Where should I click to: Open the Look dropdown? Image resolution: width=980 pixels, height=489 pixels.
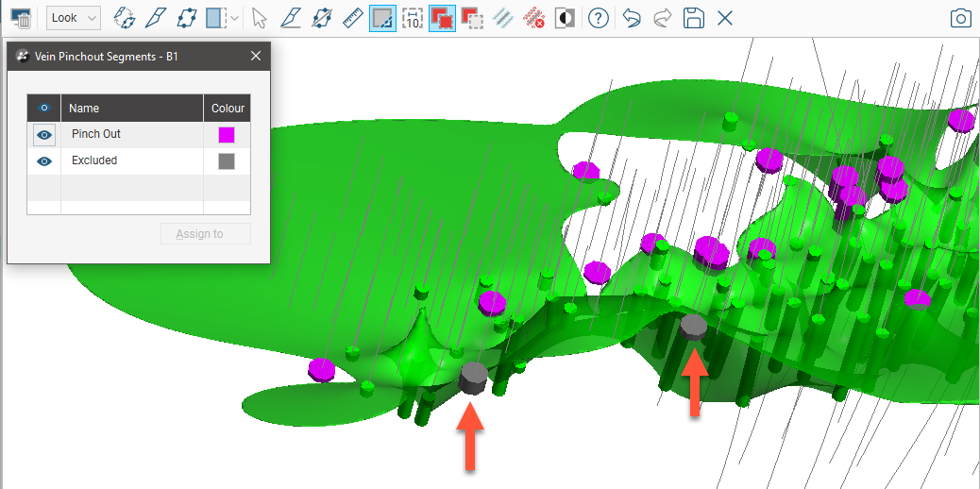tap(74, 18)
